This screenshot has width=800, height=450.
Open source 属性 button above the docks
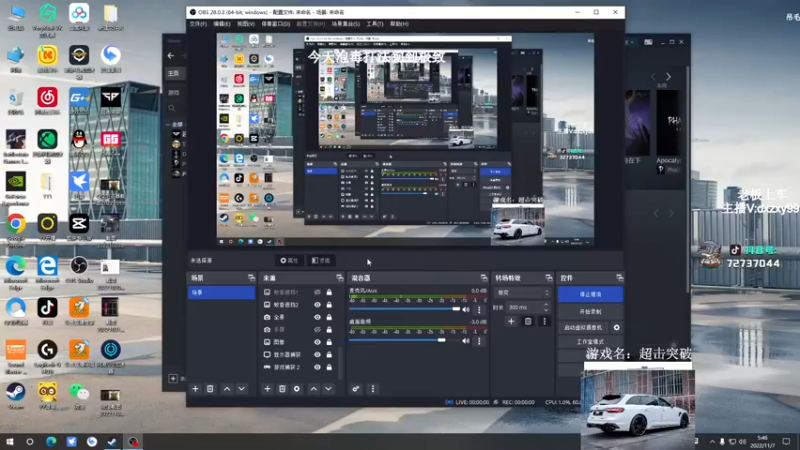click(x=289, y=261)
